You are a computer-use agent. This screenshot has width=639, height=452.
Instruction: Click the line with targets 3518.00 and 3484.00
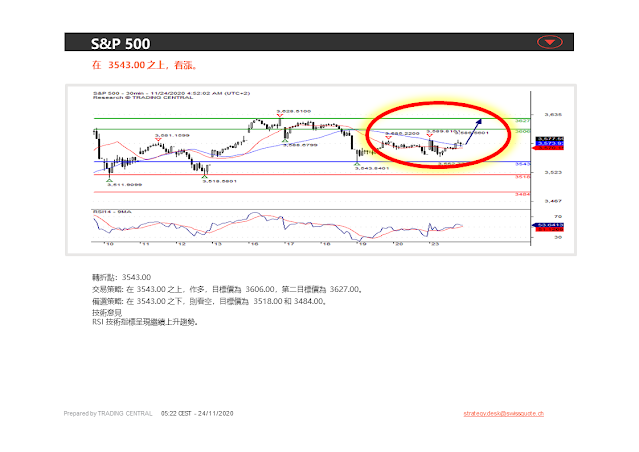coord(209,302)
